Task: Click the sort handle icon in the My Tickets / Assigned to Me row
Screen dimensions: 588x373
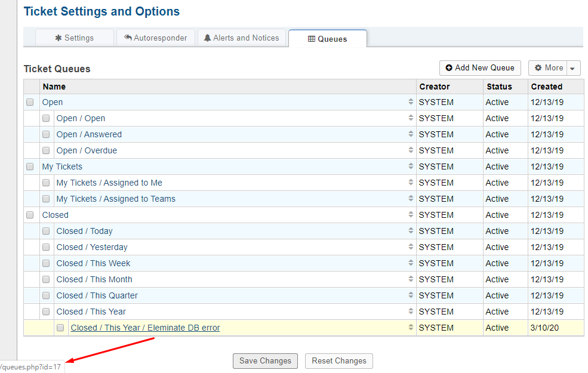Action: [x=411, y=182]
